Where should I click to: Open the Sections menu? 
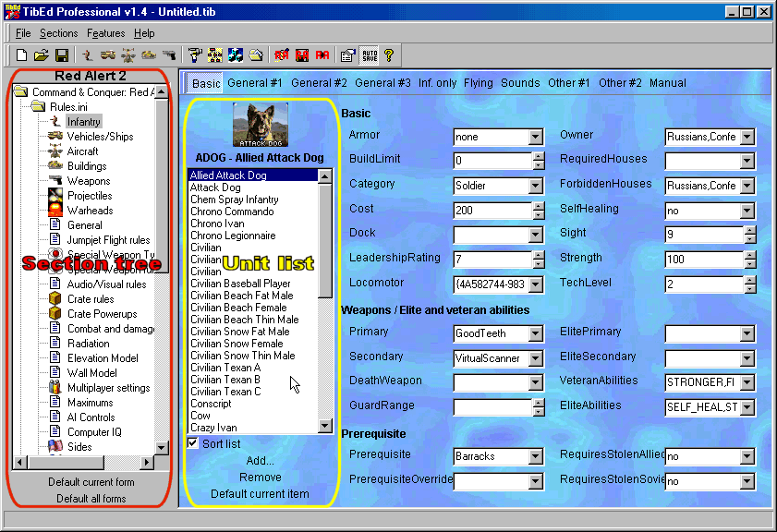pyautogui.click(x=58, y=33)
